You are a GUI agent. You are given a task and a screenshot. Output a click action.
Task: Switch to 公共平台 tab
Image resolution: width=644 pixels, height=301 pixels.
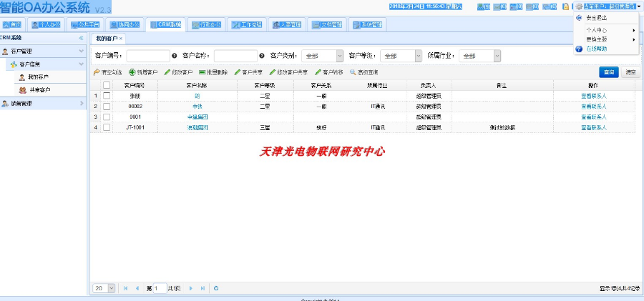(x=85, y=24)
